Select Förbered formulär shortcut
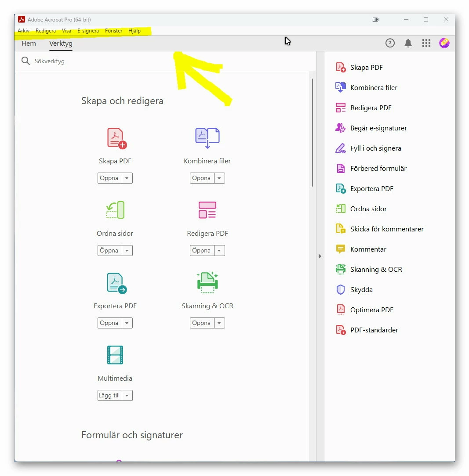 tap(371, 169)
